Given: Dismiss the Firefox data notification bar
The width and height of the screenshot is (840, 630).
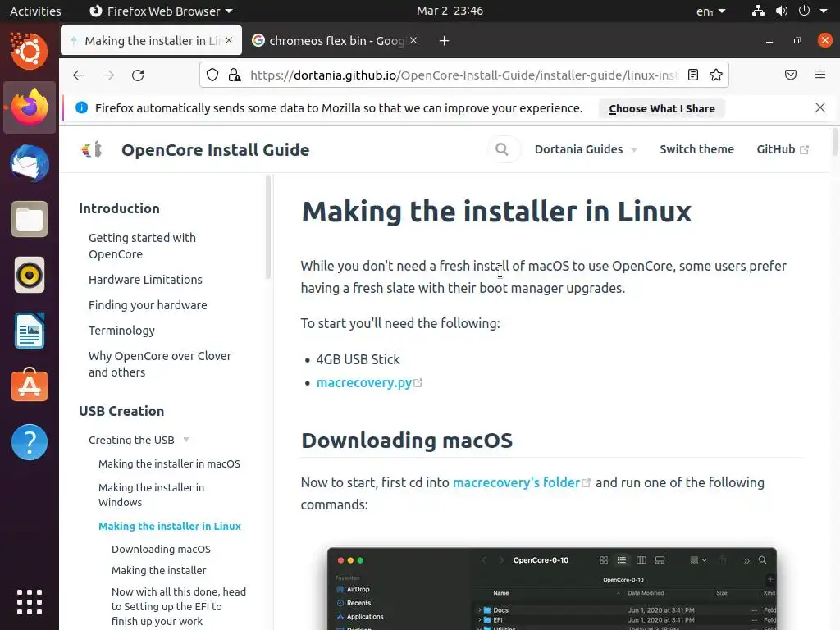Looking at the screenshot, I should [x=820, y=107].
